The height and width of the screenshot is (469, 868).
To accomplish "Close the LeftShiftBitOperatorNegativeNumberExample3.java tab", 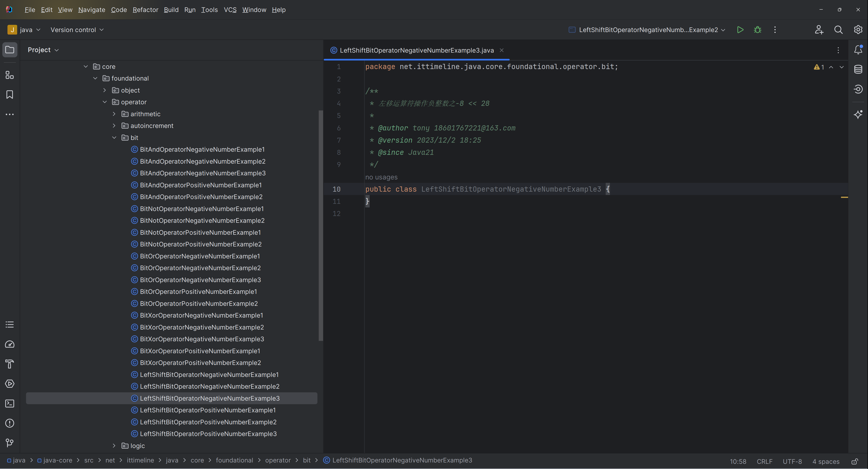I will 501,50.
